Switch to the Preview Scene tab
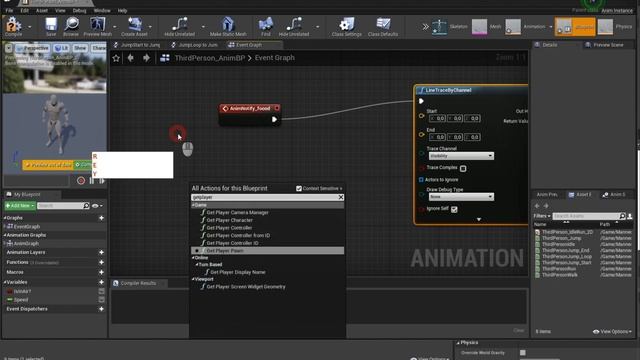 point(604,45)
